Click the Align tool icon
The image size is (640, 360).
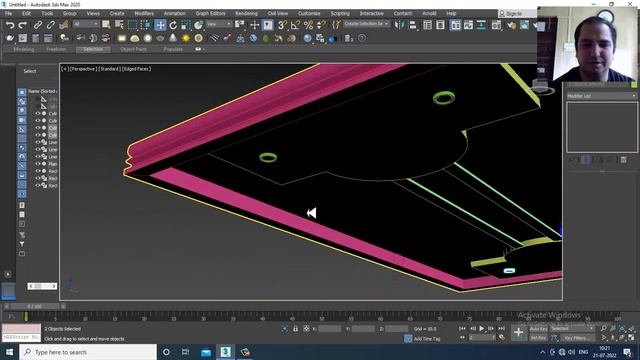tap(413, 25)
